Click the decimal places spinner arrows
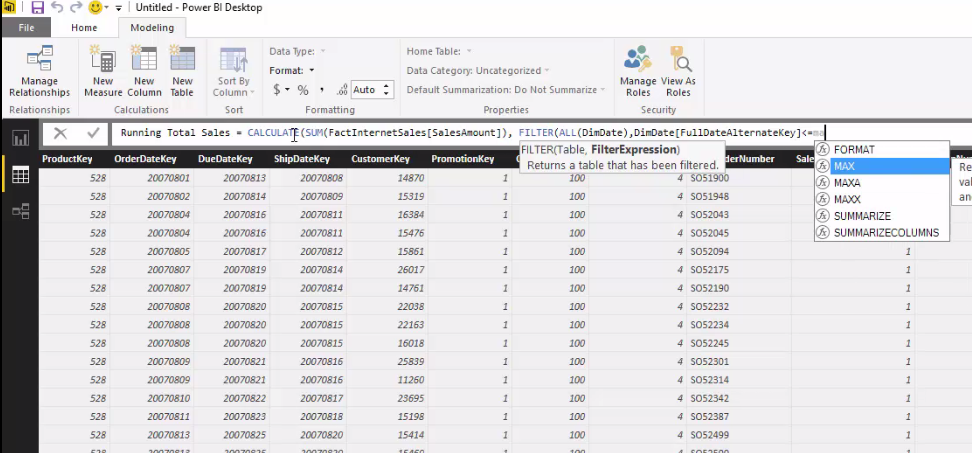The height and width of the screenshot is (453, 972). (386, 90)
